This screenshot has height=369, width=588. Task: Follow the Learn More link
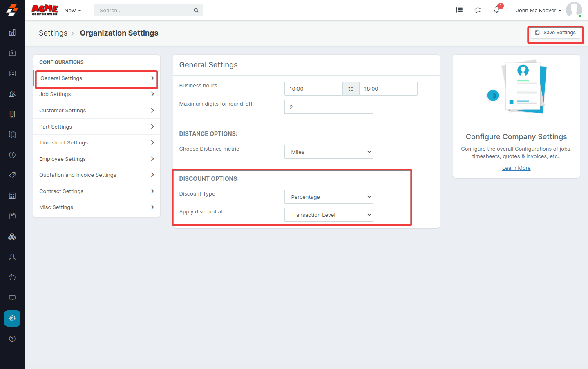[516, 168]
